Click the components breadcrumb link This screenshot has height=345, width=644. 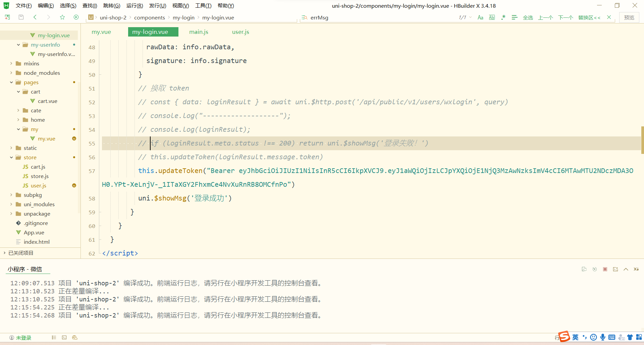[x=149, y=17]
